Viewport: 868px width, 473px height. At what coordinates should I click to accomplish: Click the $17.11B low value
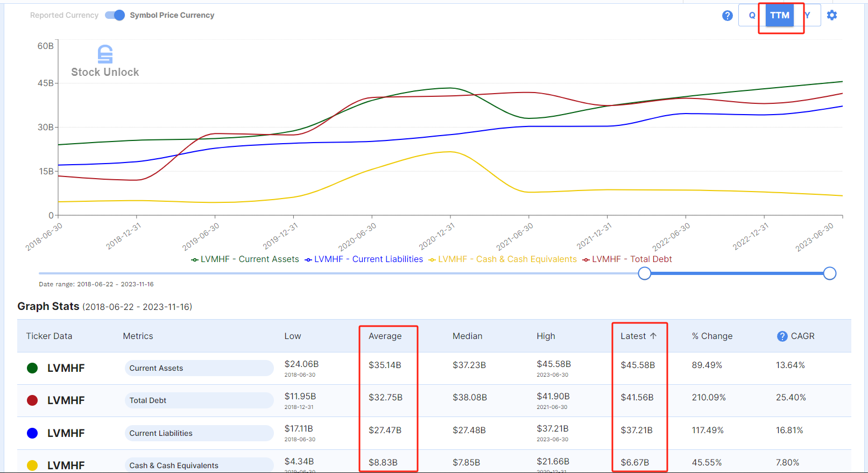(299, 429)
